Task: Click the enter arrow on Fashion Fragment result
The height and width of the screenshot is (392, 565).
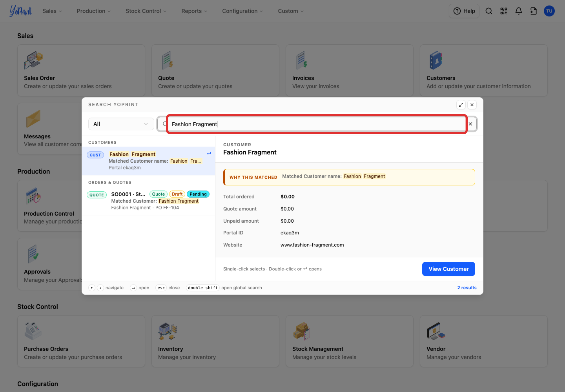Action: [209, 153]
